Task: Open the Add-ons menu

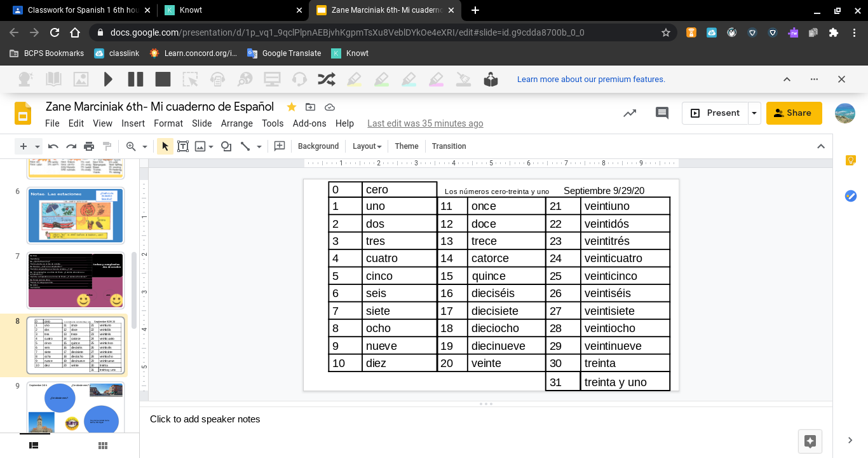Action: (x=309, y=123)
